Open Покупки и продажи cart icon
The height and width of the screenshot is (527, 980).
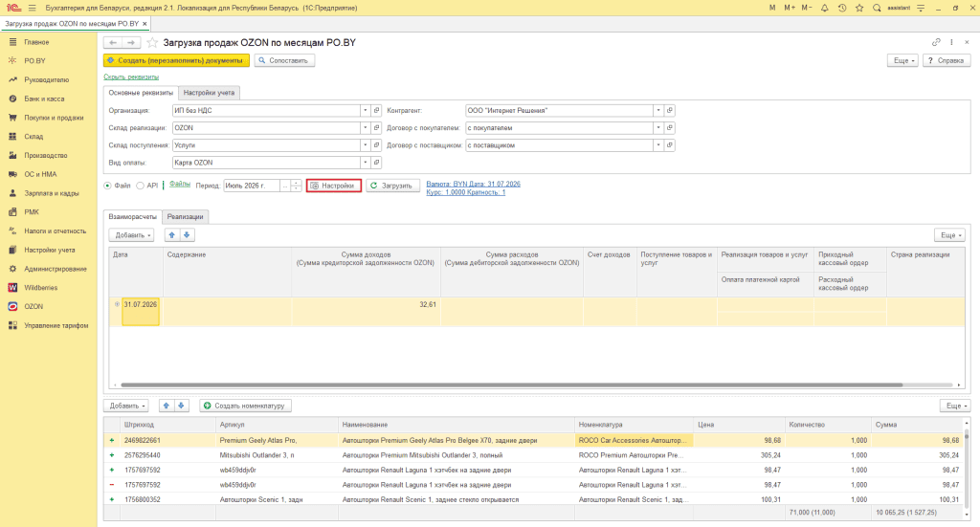click(12, 118)
